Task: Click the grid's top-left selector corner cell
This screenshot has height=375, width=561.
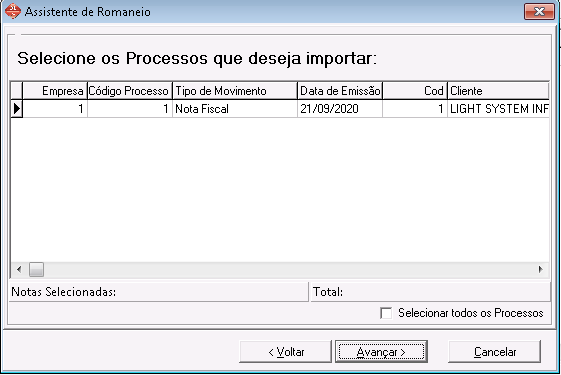Action: pos(17,91)
